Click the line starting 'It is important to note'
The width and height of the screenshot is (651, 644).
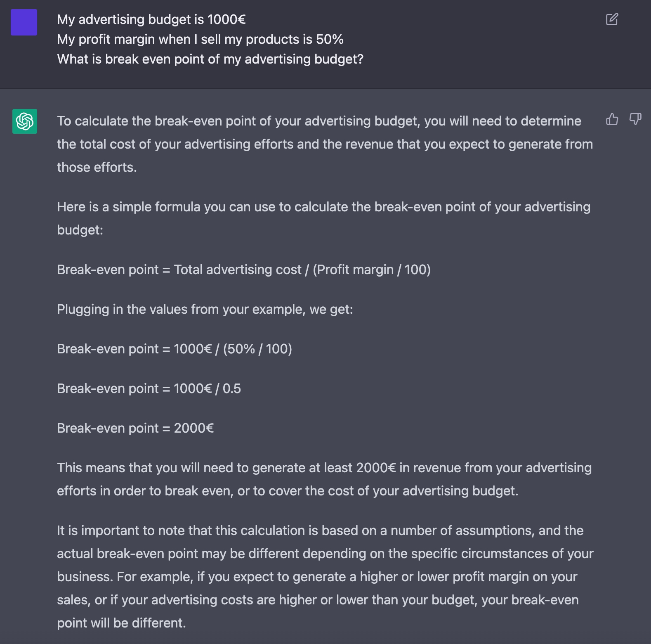click(x=320, y=530)
